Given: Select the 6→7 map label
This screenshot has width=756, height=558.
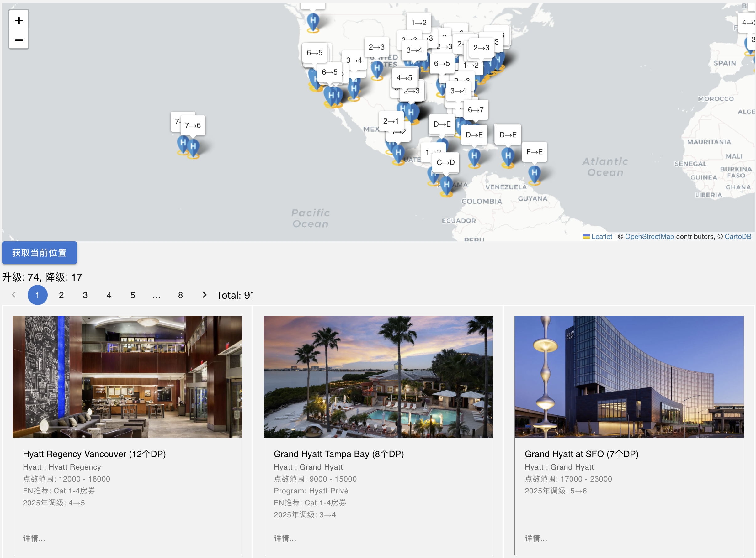Looking at the screenshot, I should coord(476,110).
